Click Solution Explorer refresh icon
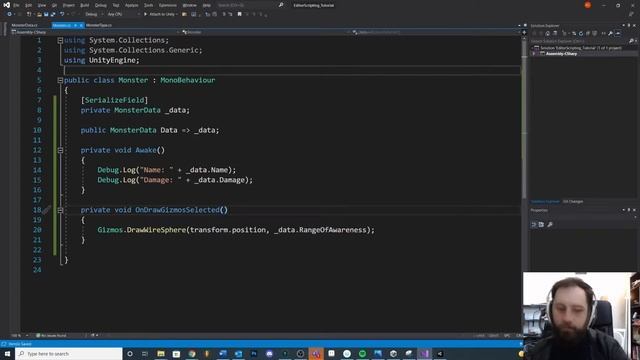 [x=581, y=33]
